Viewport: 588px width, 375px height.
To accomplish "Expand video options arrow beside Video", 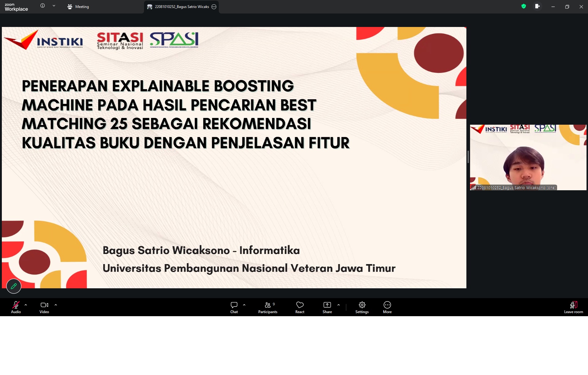I will pos(56,305).
